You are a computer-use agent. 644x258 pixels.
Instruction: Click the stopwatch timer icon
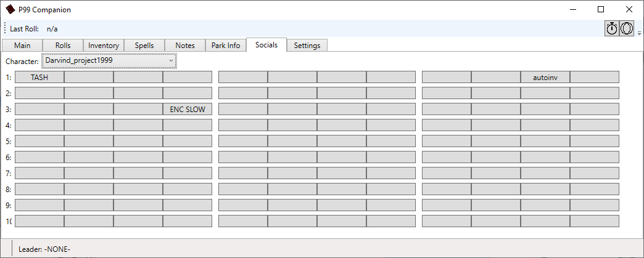[612, 29]
